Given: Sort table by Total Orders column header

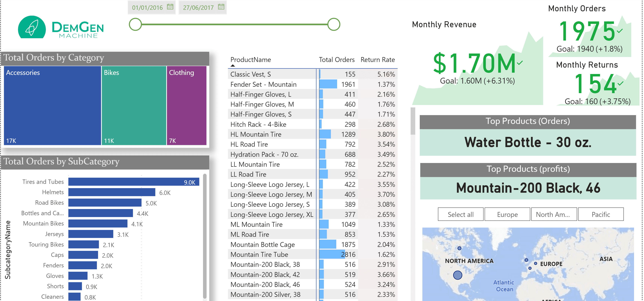Looking at the screenshot, I should click(x=337, y=60).
